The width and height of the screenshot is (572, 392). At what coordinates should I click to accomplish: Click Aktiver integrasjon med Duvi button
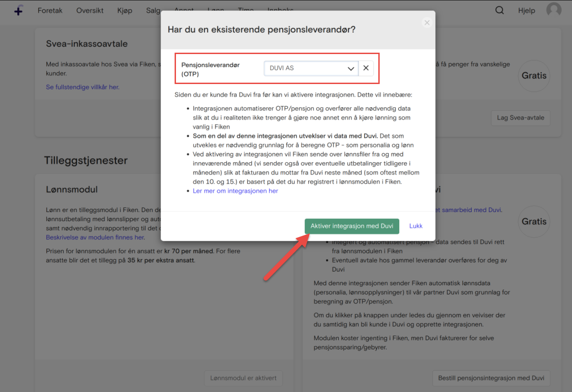(352, 226)
